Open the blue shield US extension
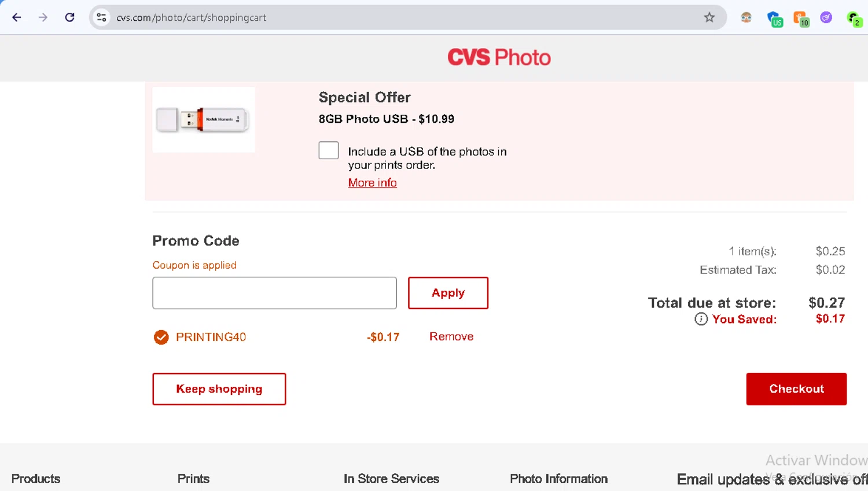Image resolution: width=868 pixels, height=491 pixels. click(x=774, y=19)
